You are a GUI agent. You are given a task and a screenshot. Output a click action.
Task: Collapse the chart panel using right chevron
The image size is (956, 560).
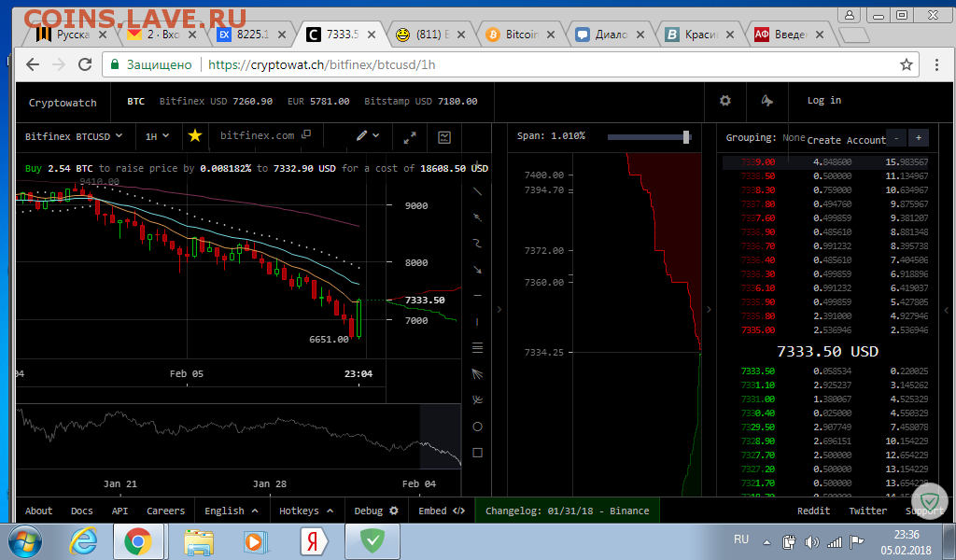[499, 310]
